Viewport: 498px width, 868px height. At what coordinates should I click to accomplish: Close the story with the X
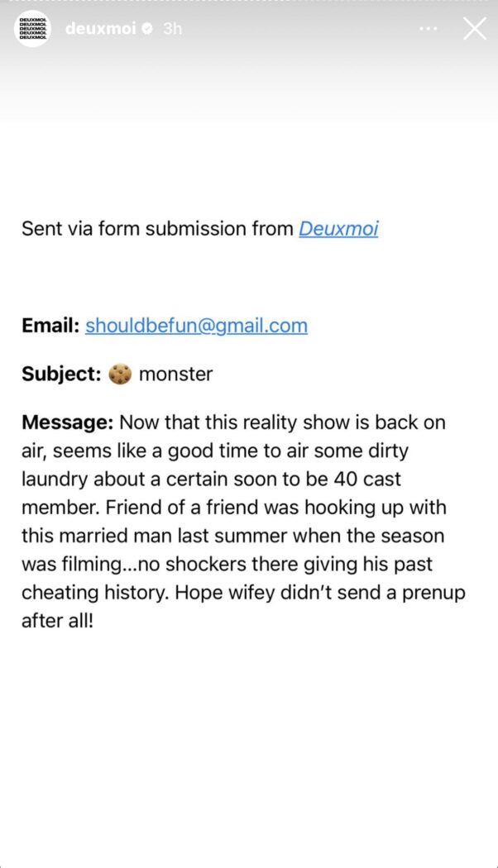click(475, 29)
